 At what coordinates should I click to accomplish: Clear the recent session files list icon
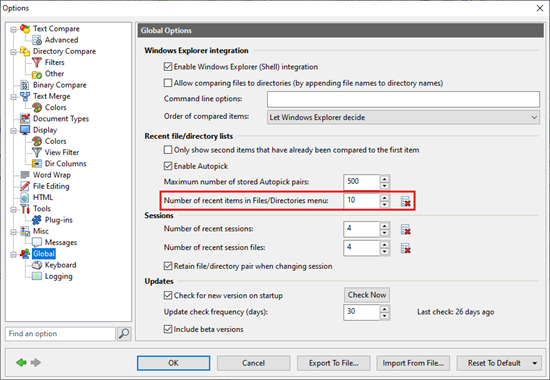point(405,248)
